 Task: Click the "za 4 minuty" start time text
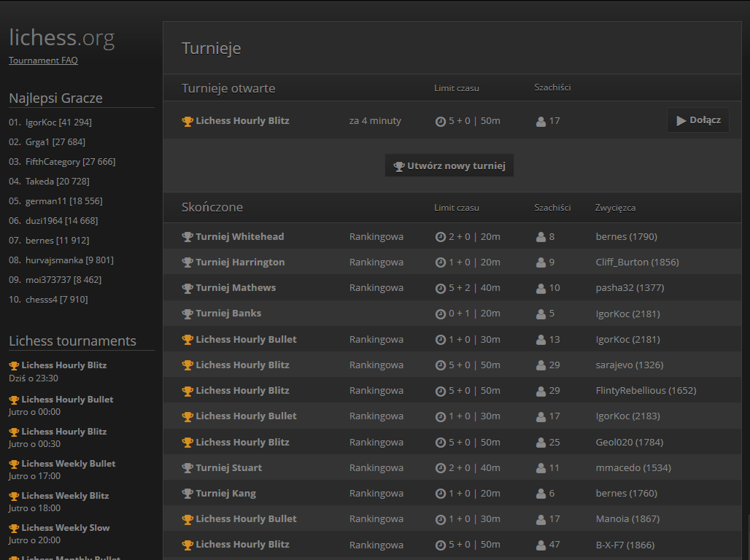coord(375,120)
